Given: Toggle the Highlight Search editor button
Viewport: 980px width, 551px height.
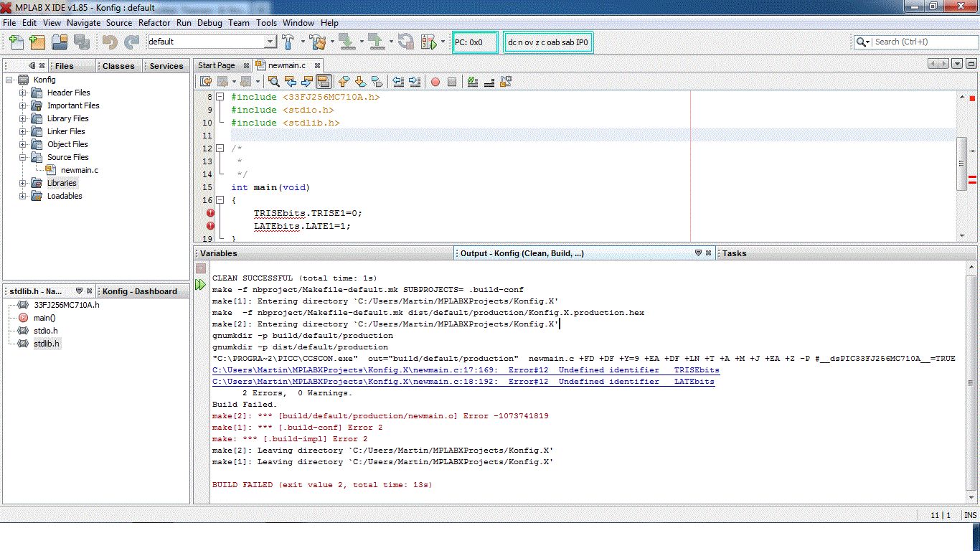Looking at the screenshot, I should pos(323,82).
